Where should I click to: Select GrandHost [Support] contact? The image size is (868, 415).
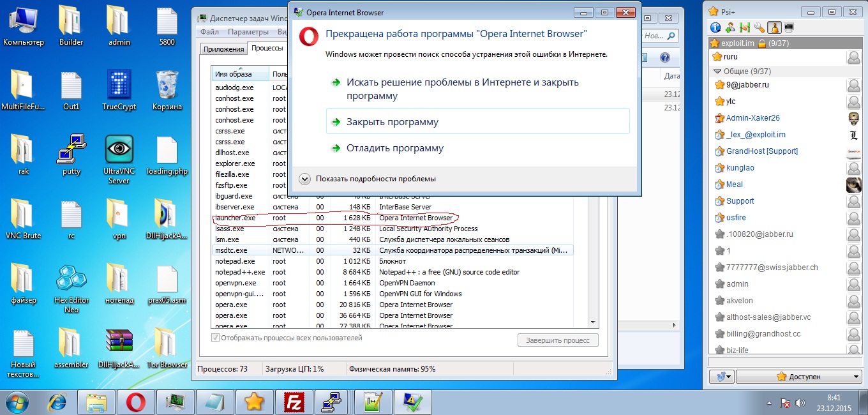tap(786, 151)
